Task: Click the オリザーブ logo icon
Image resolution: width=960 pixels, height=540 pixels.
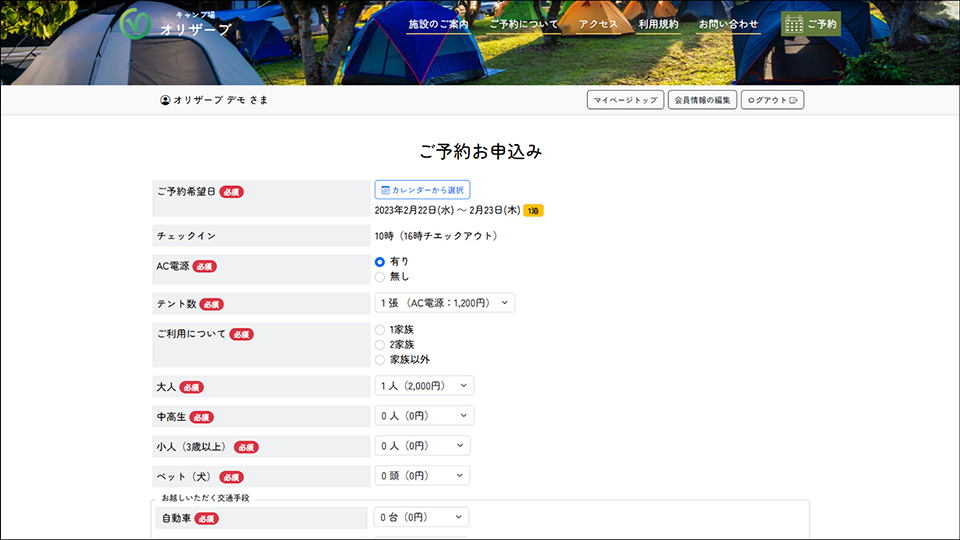Action: 135,23
